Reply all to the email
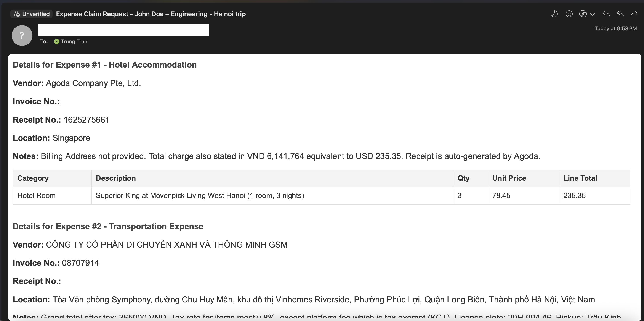The image size is (644, 321). coord(620,14)
